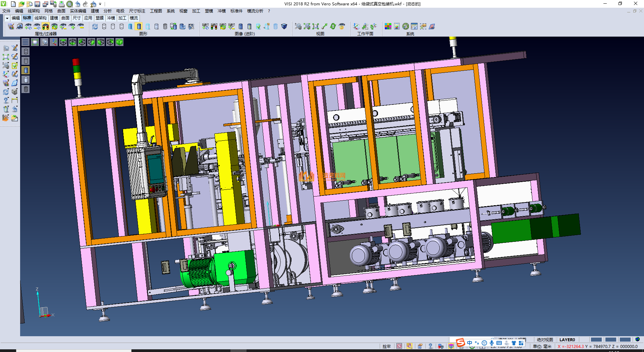Open the ribbon toolbar dropdown arrow
The height and width of the screenshot is (352, 644).
[x=7, y=18]
